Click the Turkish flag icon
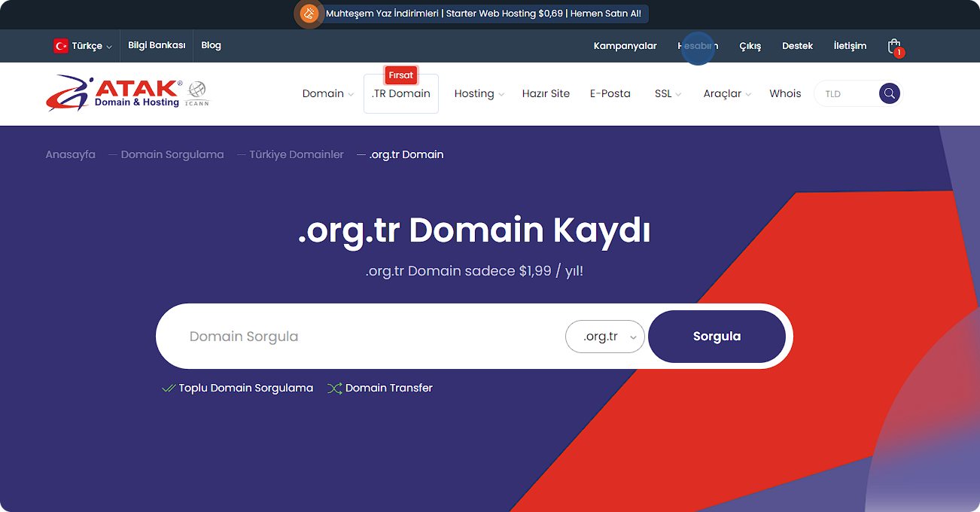The image size is (980, 512). (x=61, y=46)
